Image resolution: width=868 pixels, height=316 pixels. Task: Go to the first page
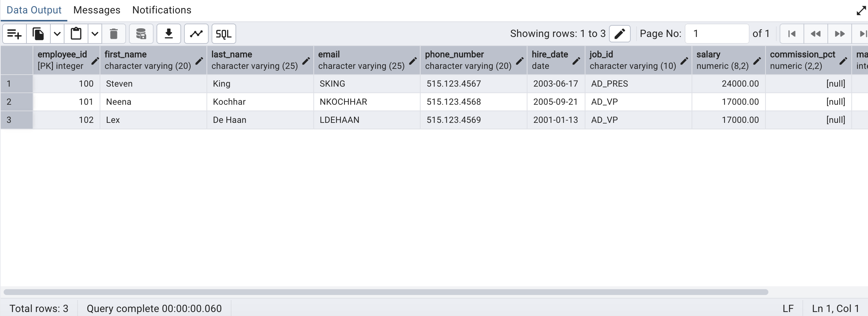[792, 34]
